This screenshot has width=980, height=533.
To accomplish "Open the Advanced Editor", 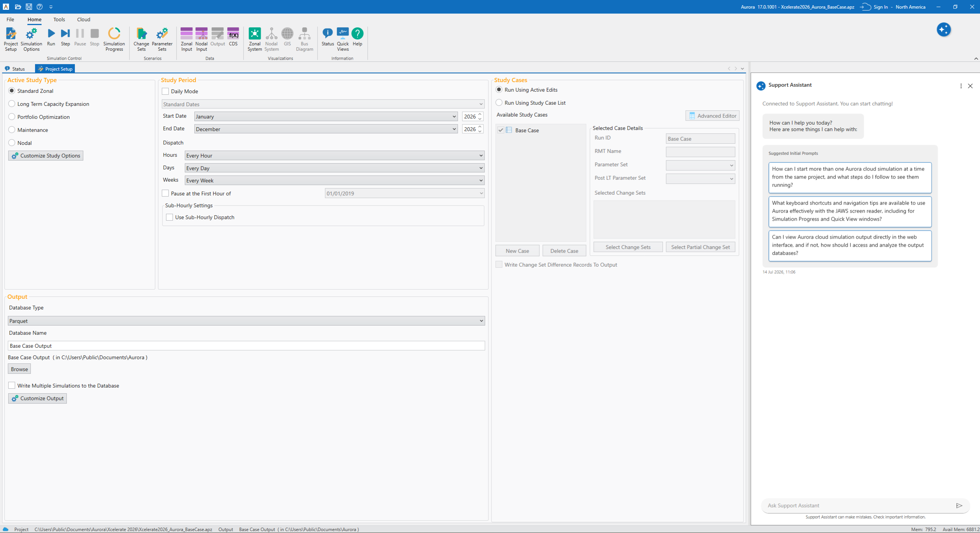I will coord(712,116).
